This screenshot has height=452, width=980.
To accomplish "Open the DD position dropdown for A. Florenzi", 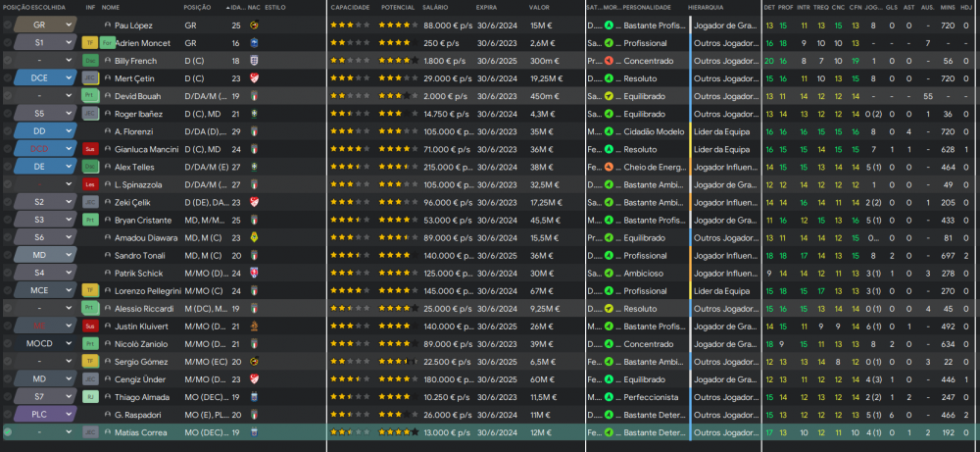I will coord(45,132).
